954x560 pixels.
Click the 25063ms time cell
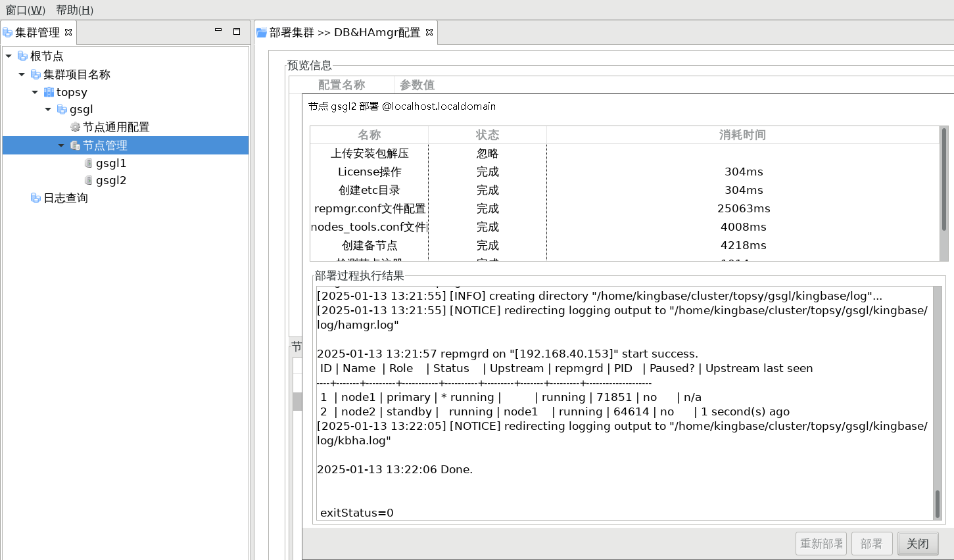click(744, 208)
